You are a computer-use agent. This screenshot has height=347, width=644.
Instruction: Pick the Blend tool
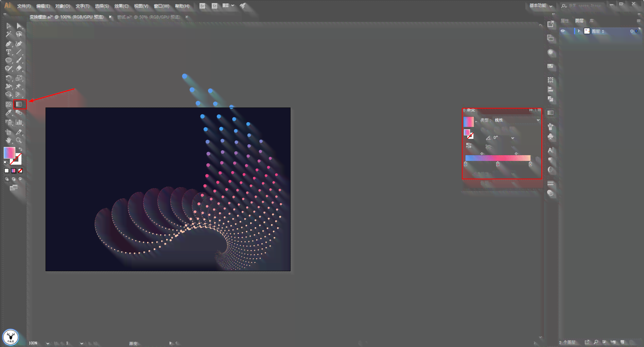point(19,113)
